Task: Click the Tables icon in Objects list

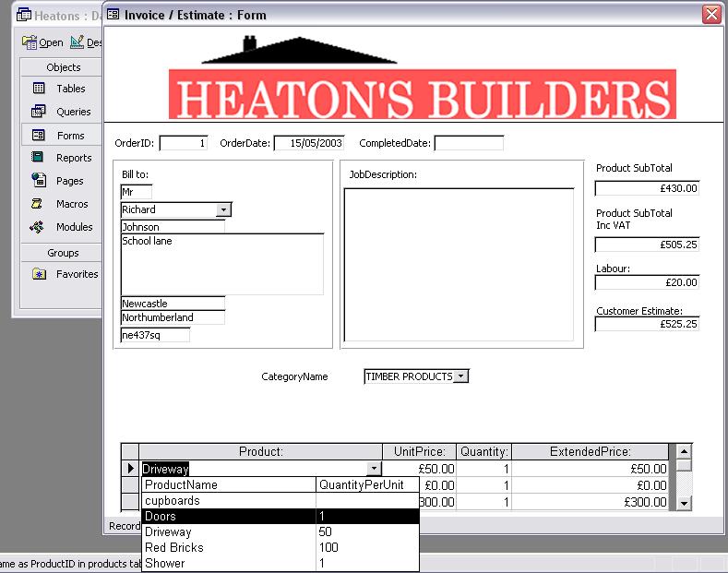Action: click(39, 89)
